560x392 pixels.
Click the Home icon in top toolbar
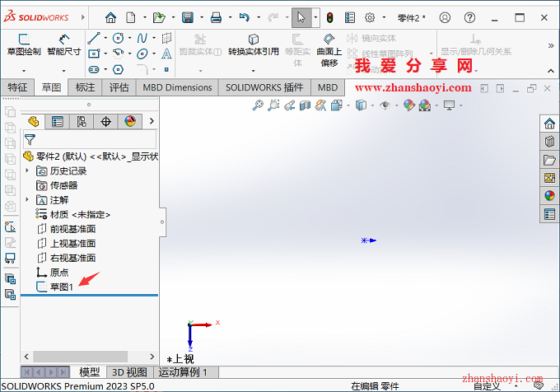110,17
